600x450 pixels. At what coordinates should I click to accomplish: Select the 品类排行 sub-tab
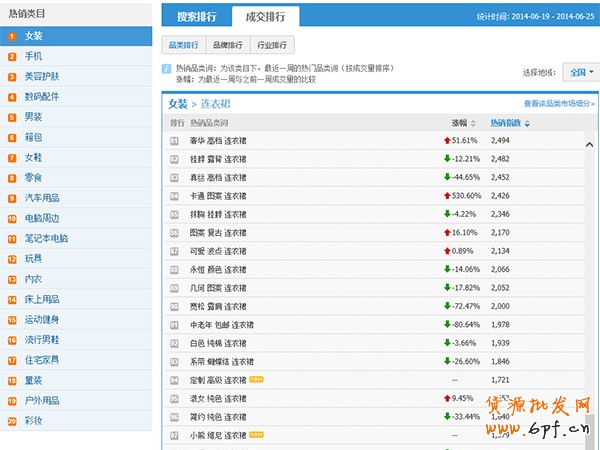[184, 45]
